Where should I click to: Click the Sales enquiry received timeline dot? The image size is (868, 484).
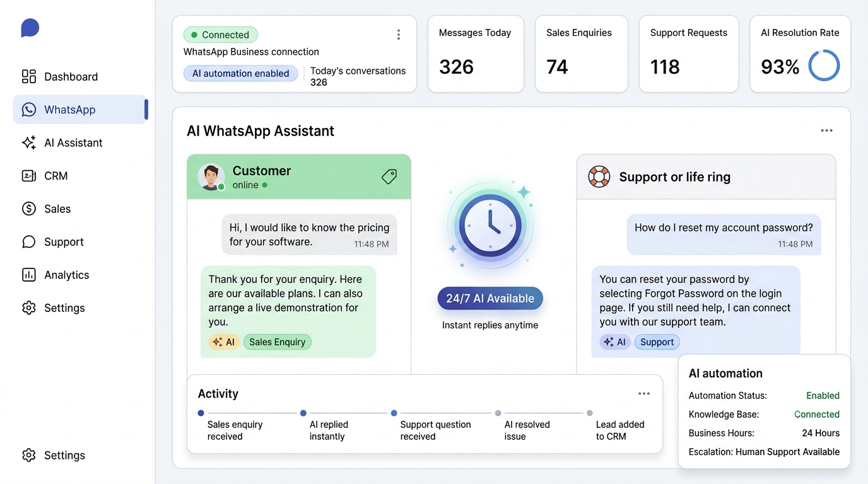[x=201, y=413]
